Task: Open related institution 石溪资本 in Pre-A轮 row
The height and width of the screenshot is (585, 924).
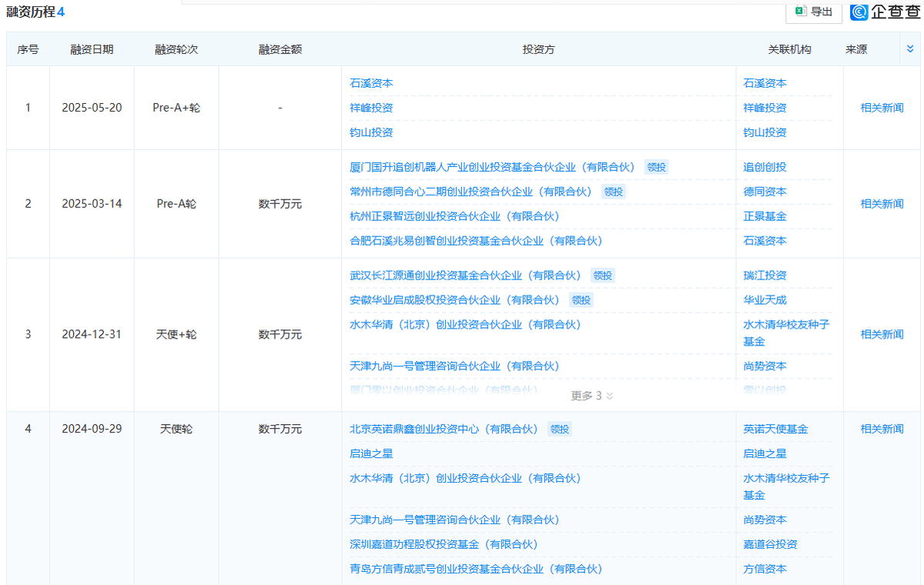Action: pyautogui.click(x=765, y=241)
